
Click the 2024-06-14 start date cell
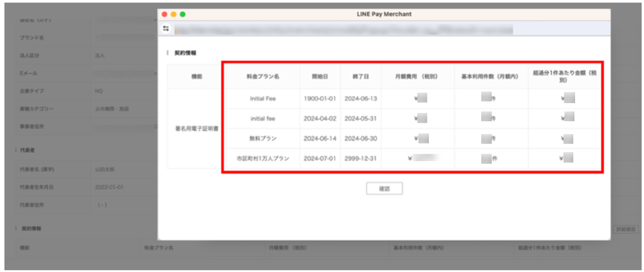tap(320, 138)
